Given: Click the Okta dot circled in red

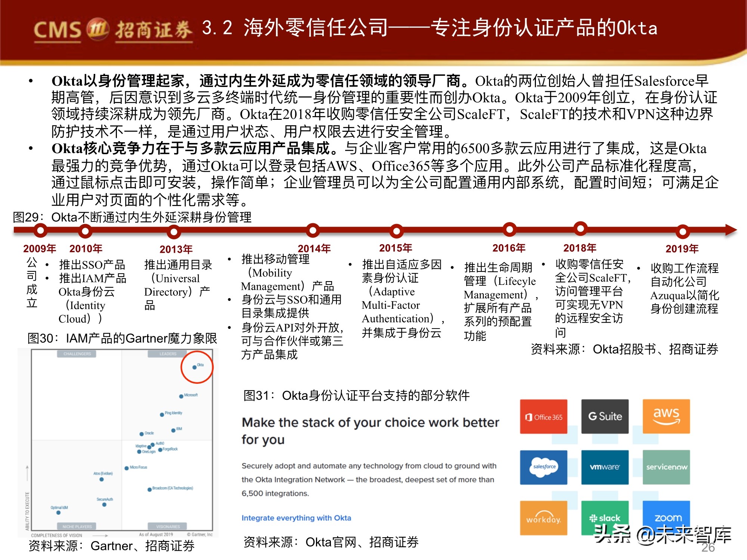Looking at the screenshot, I should click(195, 367).
